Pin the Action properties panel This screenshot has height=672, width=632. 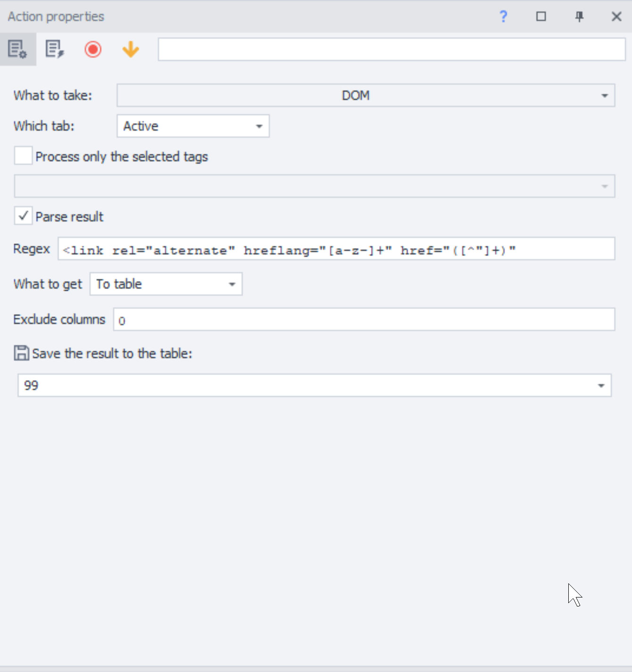(579, 17)
